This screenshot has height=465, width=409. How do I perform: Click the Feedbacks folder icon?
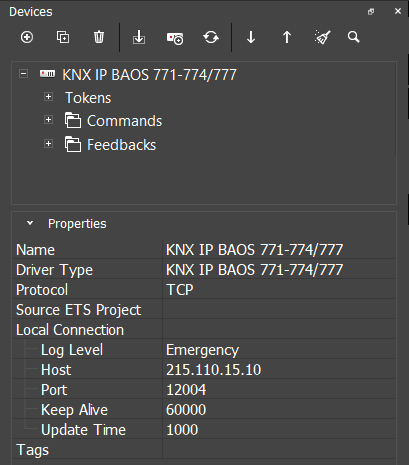tap(73, 144)
